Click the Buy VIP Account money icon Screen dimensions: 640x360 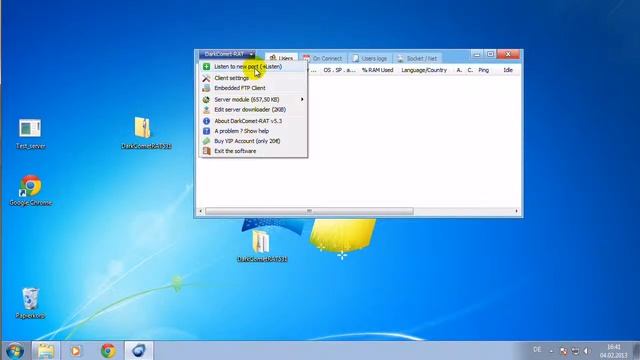tap(207, 141)
